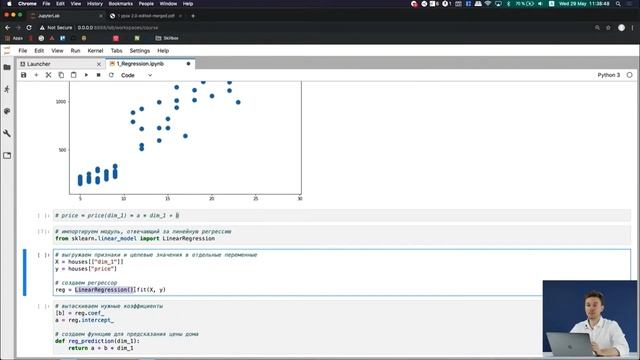Open the File Browser sidebar folder icon
This screenshot has height=360, width=640.
pos(7,67)
